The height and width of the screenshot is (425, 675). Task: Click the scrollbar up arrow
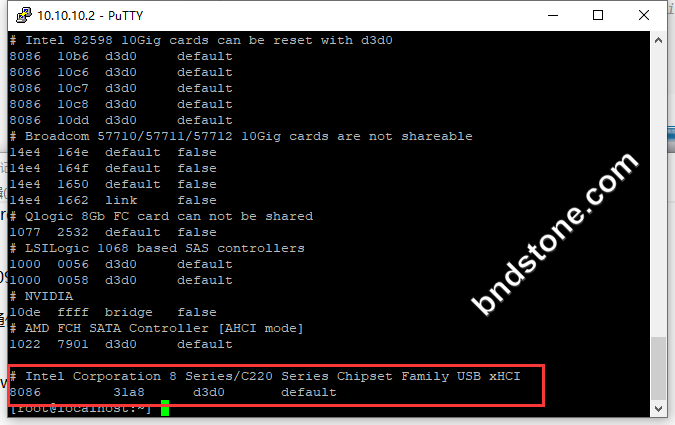point(658,40)
